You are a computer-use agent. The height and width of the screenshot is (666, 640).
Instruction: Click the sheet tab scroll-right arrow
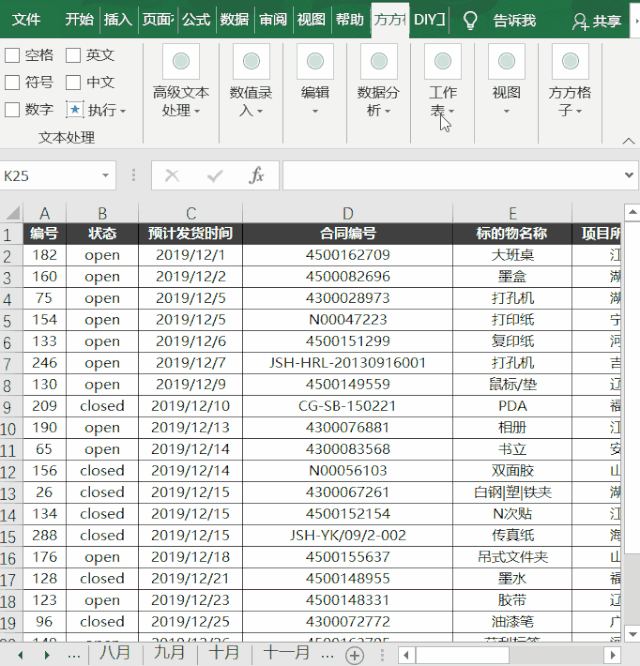pyautogui.click(x=47, y=655)
